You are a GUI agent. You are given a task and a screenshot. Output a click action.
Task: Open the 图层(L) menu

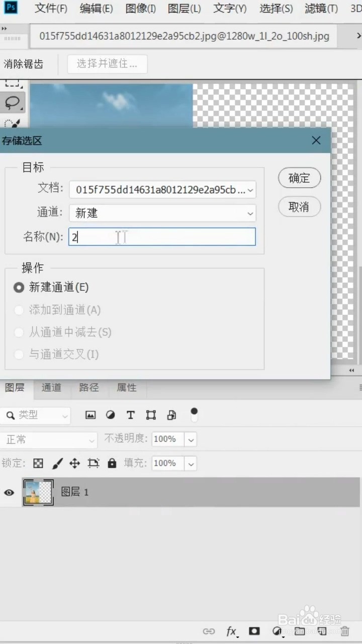click(185, 9)
